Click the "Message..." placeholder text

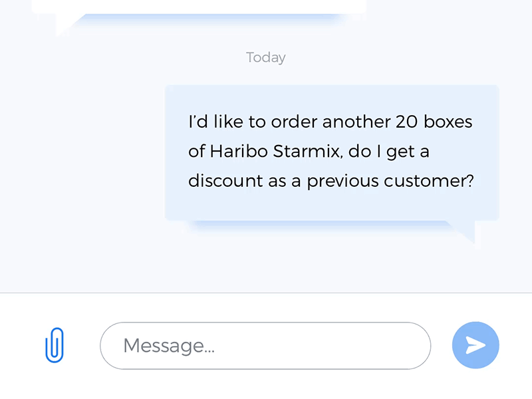pyautogui.click(x=168, y=346)
